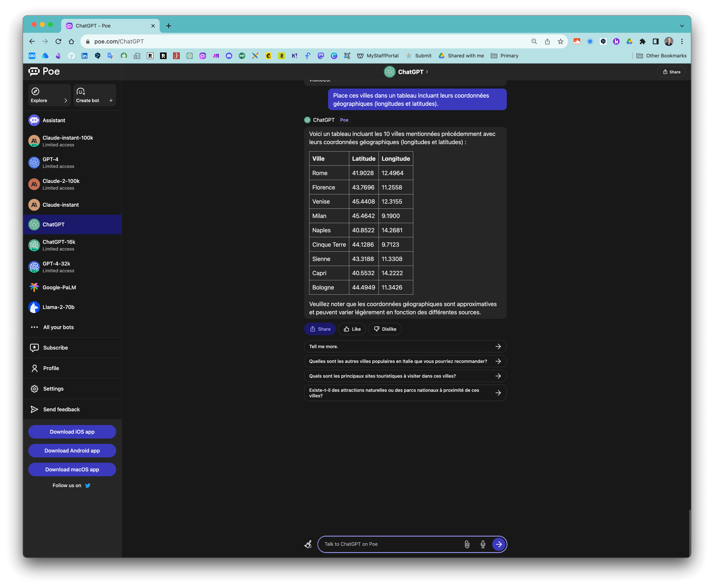This screenshot has width=714, height=588.
Task: Go back in browser history
Action: [32, 41]
